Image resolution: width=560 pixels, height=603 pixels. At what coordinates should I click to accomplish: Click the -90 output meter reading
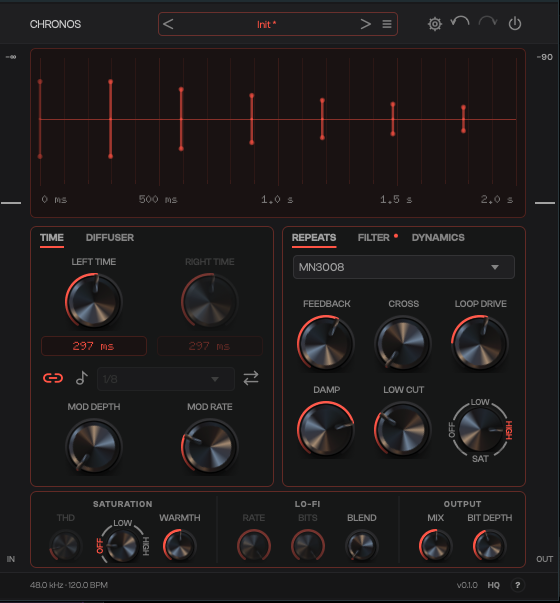(x=544, y=57)
